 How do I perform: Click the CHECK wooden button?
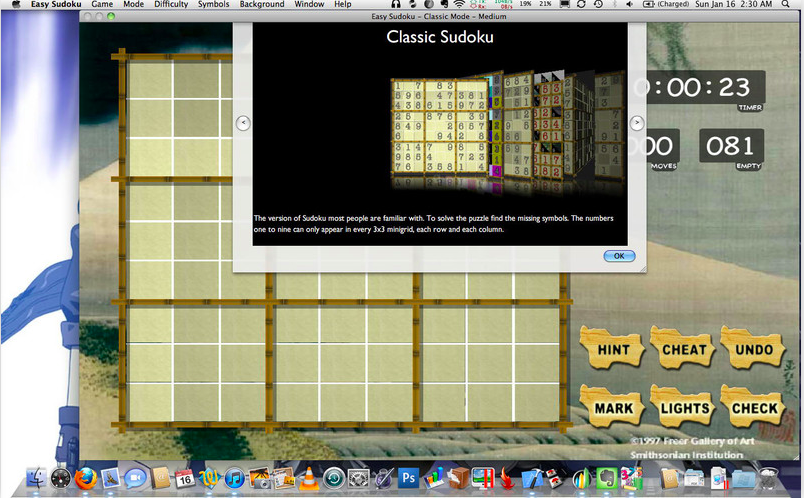[753, 407]
